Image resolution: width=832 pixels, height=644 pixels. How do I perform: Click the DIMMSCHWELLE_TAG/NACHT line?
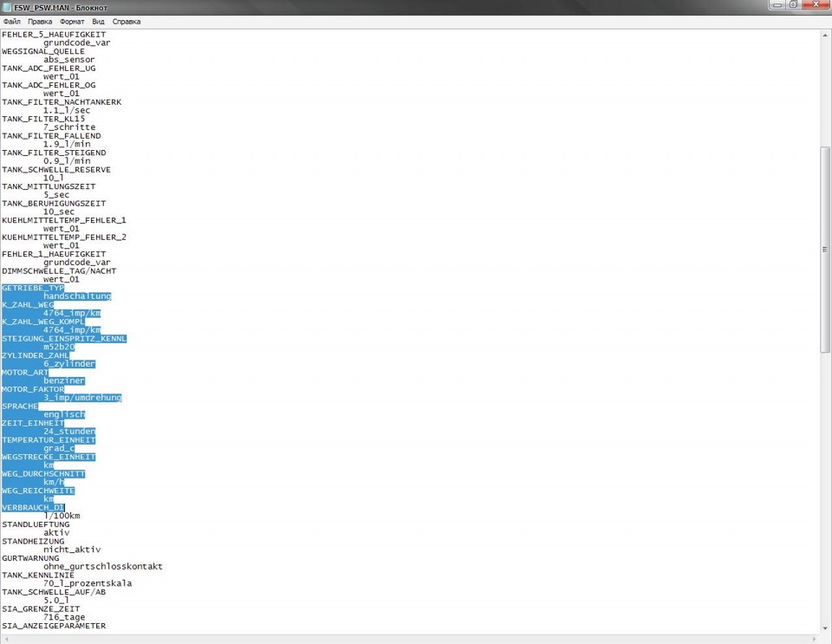(59, 271)
